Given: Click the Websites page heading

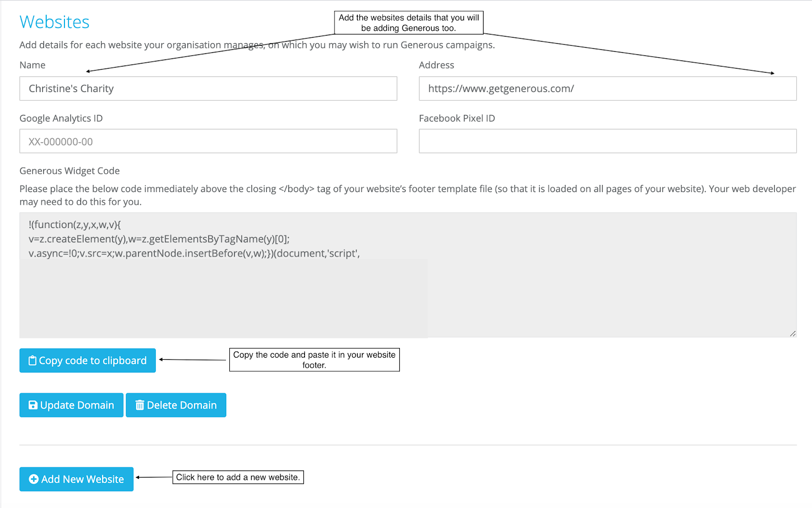Looking at the screenshot, I should coord(54,22).
